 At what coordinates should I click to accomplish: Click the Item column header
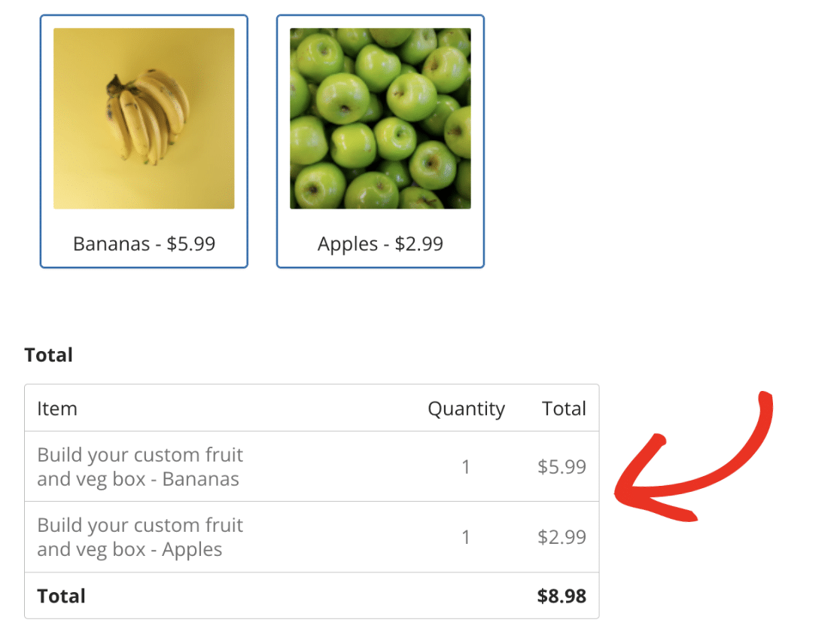(x=56, y=408)
